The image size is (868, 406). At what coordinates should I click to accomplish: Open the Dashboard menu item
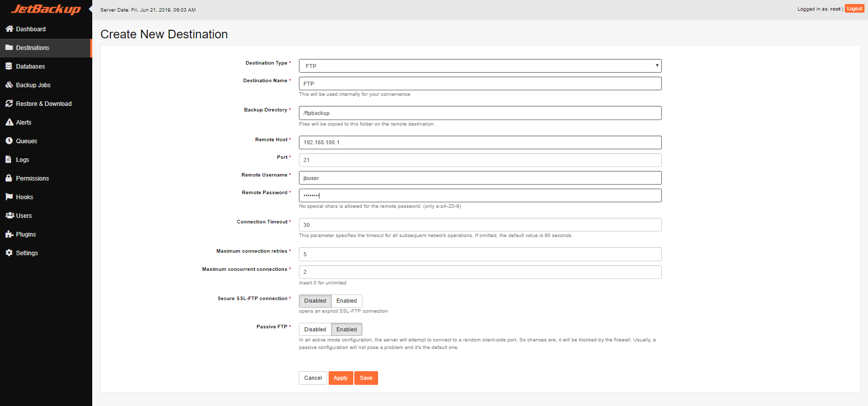coord(46,29)
